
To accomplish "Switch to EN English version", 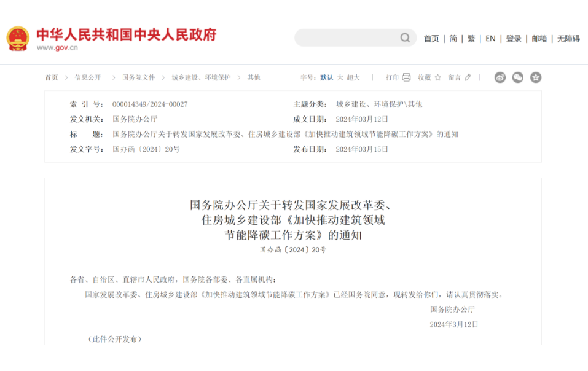I will pyautogui.click(x=490, y=39).
